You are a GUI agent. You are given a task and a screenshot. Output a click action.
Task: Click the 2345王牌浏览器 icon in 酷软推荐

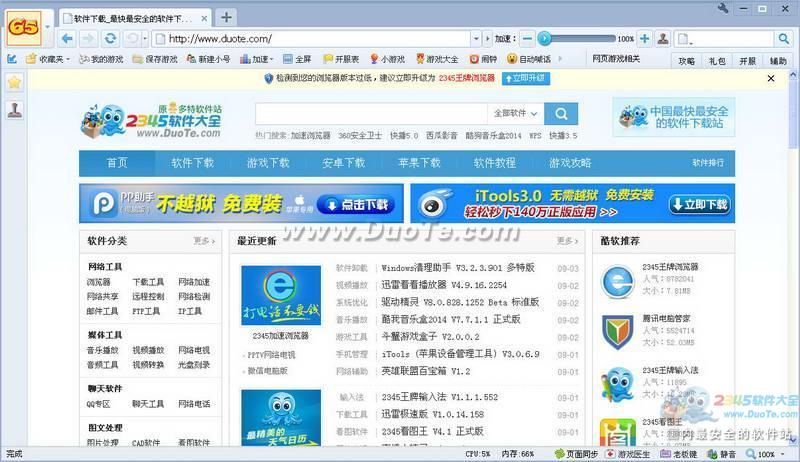[x=617, y=281]
